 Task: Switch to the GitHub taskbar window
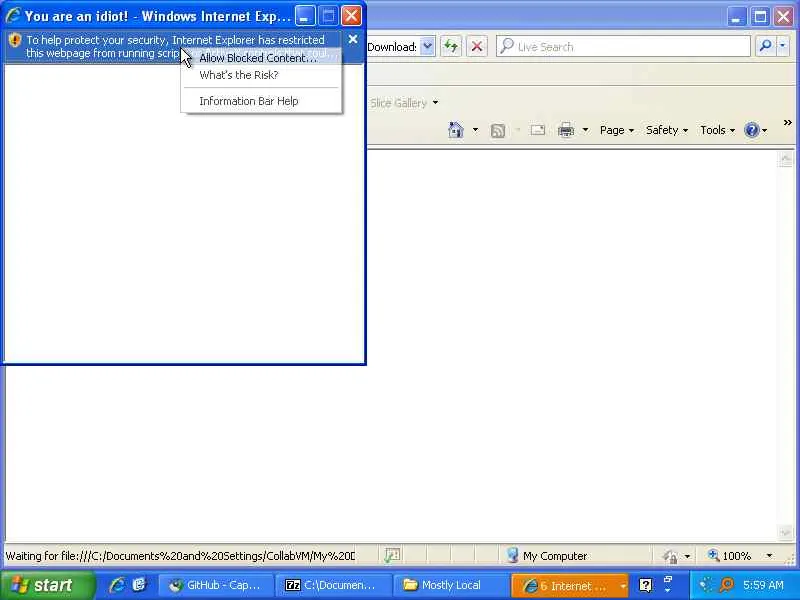tap(215, 585)
